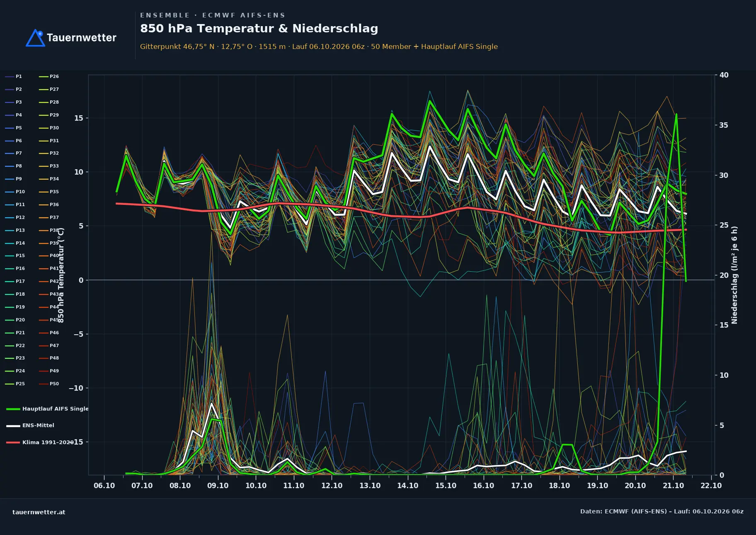Click the red line swatch beside 'Klima 1991–2020'
756x535 pixels.
13,443
